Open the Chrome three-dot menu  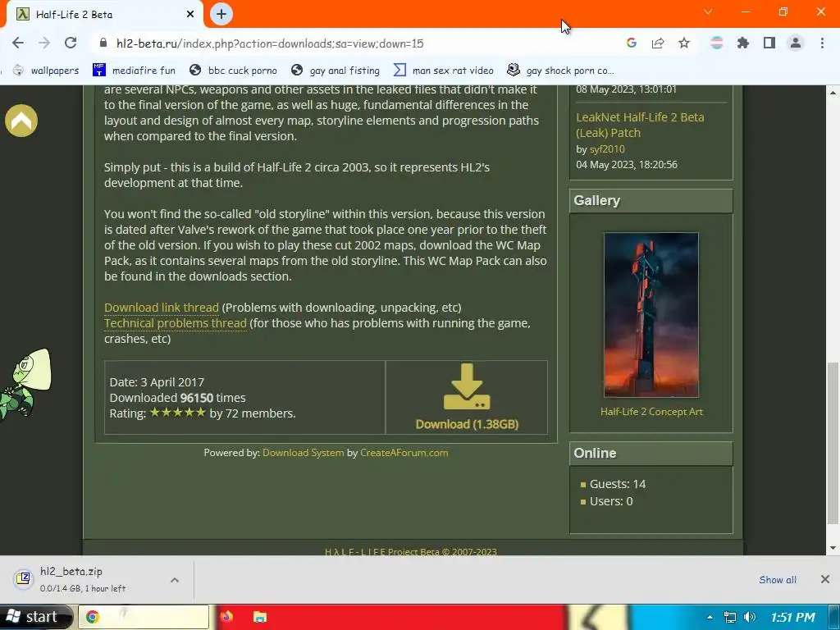[x=822, y=43]
